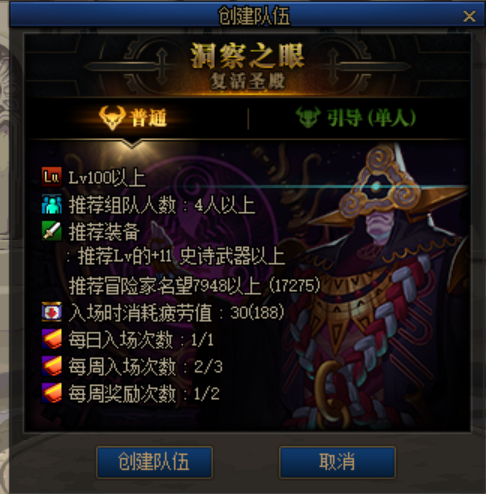This screenshot has width=486, height=494.
Task: Click the 创建队伍 create party button
Action: 154,462
